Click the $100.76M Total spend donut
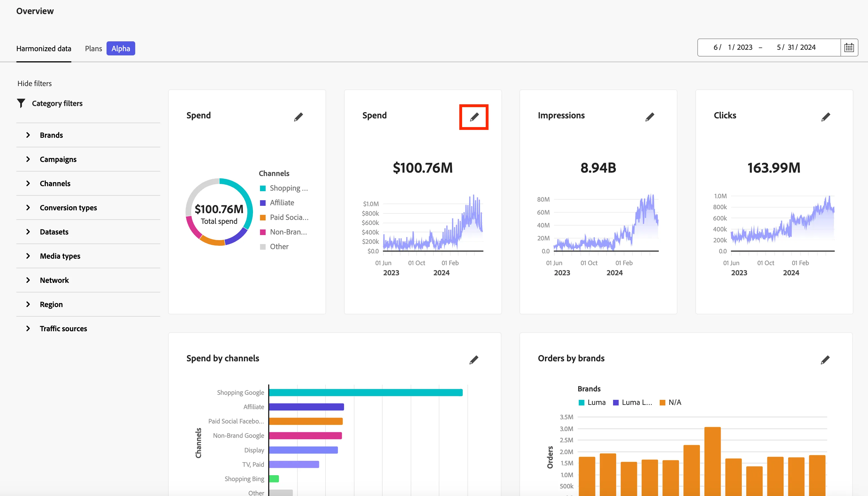 [x=219, y=212]
